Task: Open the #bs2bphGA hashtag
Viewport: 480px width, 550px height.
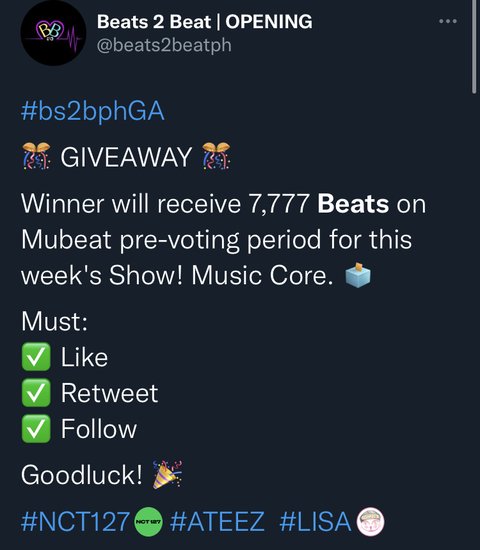Action: pyautogui.click(x=93, y=111)
